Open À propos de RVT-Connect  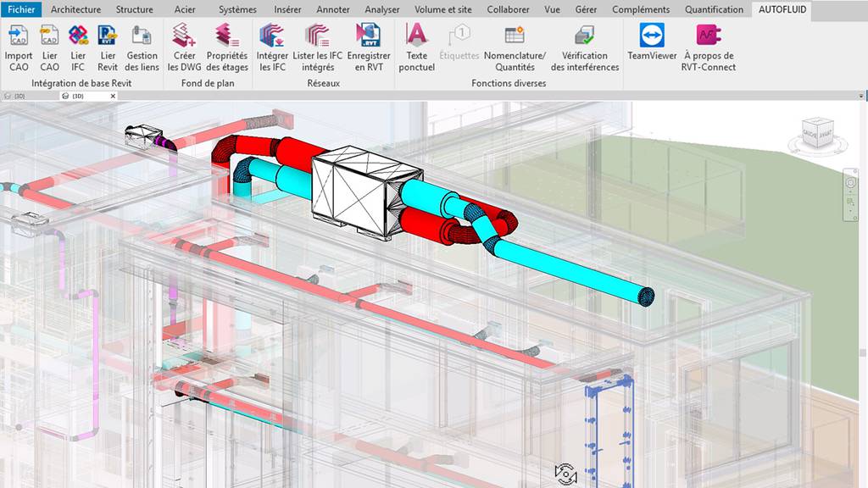pos(708,36)
